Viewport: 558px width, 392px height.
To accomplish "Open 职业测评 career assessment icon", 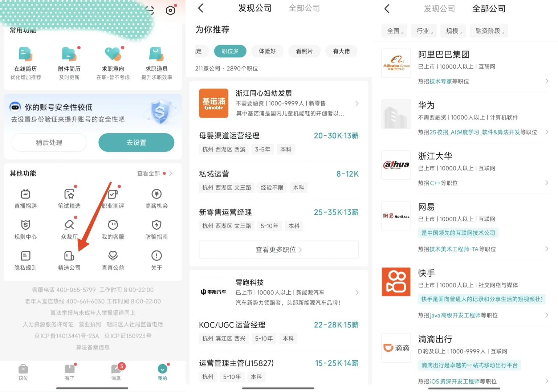I will (113, 194).
